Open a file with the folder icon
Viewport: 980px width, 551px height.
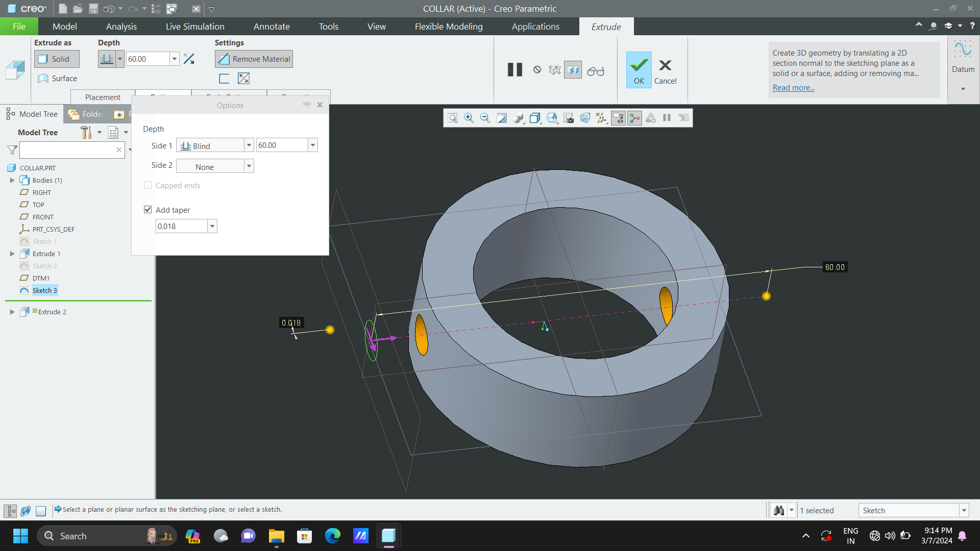point(78,9)
